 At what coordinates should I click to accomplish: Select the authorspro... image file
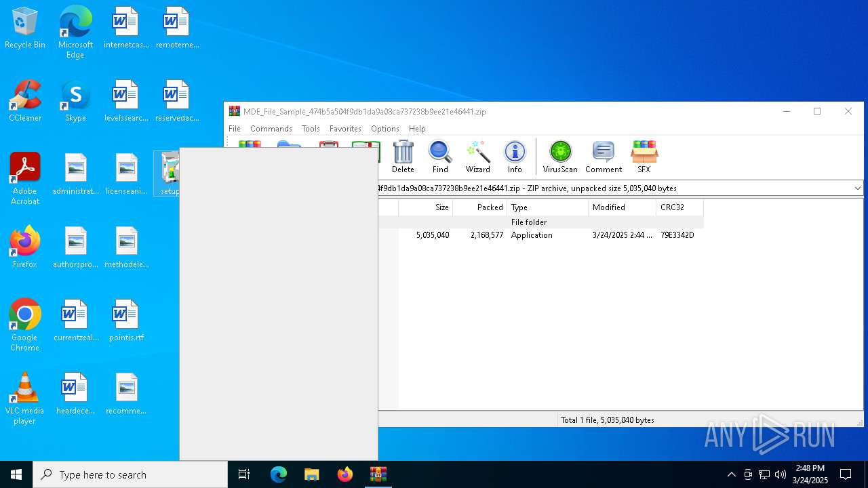[75, 248]
